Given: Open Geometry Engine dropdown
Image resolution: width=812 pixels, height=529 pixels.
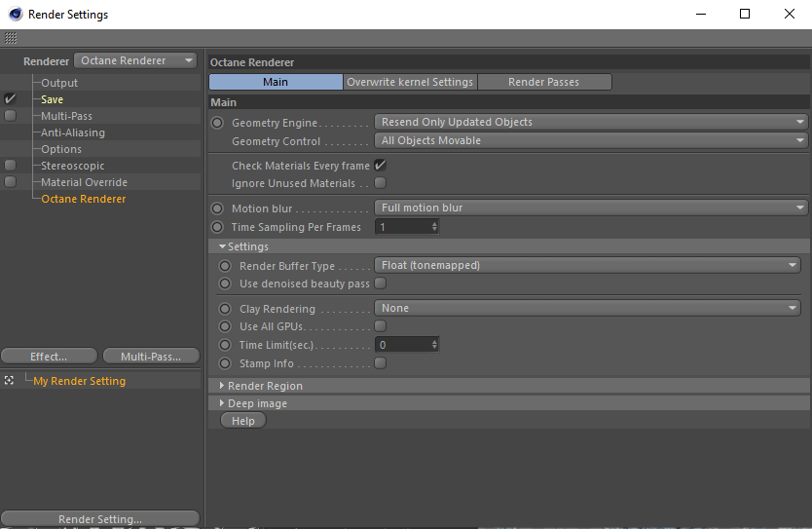Looking at the screenshot, I should click(591, 123).
